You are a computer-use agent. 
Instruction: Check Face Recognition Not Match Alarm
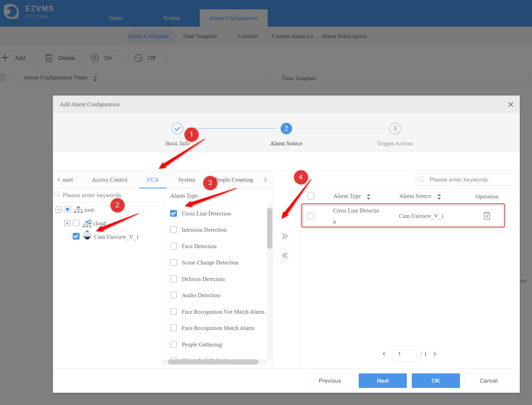click(x=174, y=312)
